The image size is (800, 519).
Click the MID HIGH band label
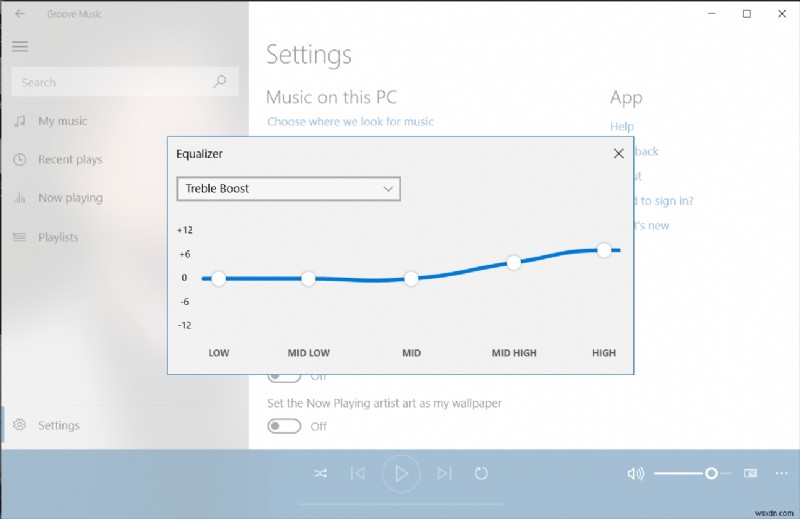[x=514, y=353]
